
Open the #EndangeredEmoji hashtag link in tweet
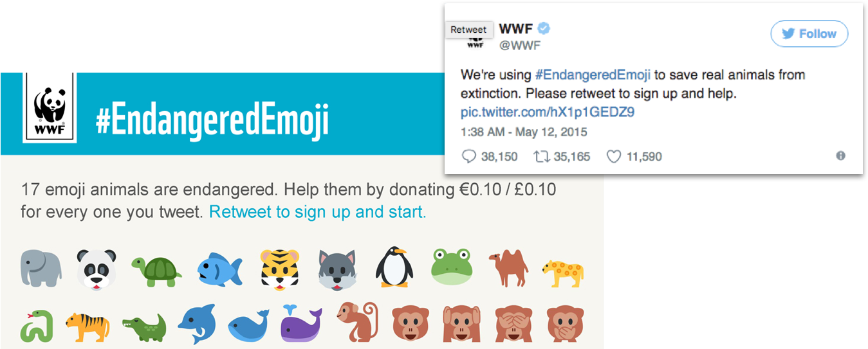pos(593,75)
